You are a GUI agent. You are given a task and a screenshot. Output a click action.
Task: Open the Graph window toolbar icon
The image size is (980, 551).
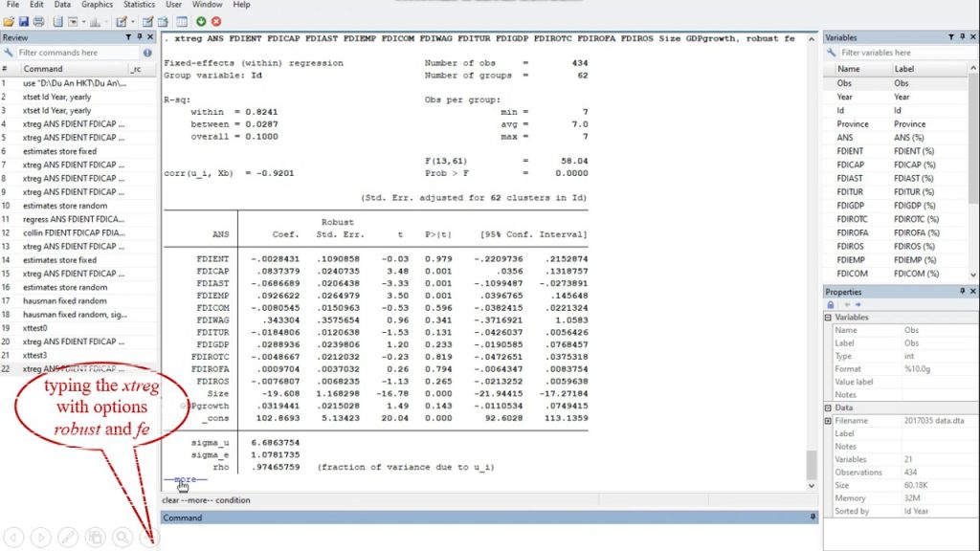pyautogui.click(x=94, y=21)
